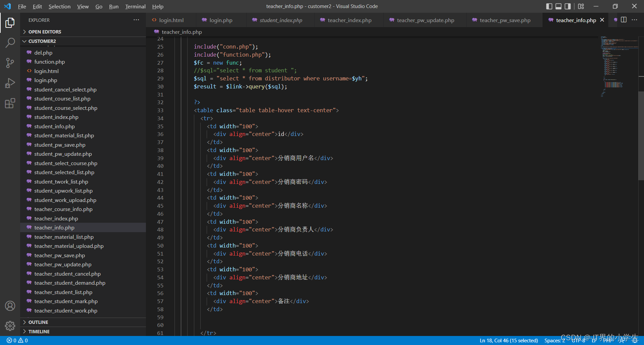Open the Terminal menu
This screenshot has height=345, width=644.
click(x=135, y=6)
